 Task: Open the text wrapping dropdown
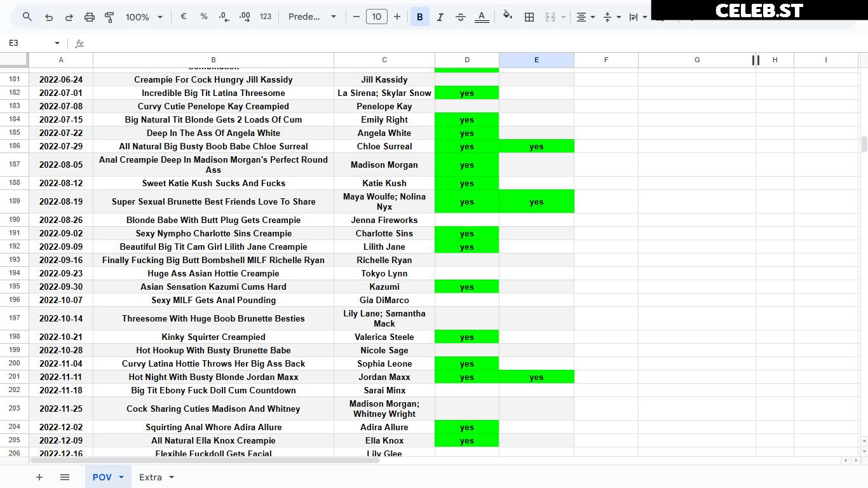point(638,17)
